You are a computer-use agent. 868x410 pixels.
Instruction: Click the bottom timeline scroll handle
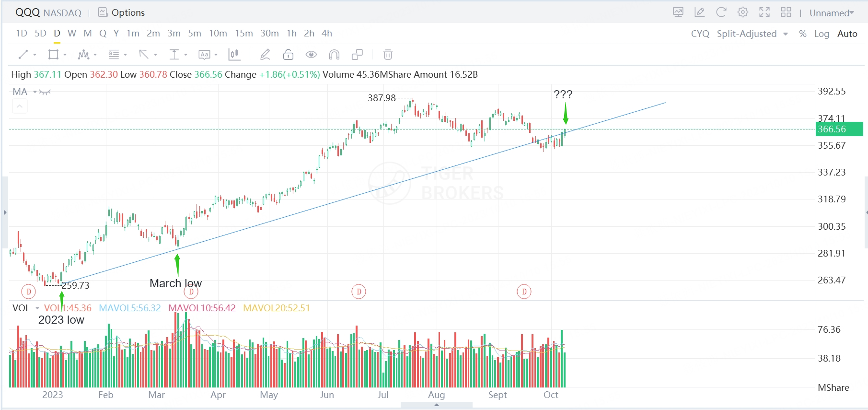click(x=436, y=405)
